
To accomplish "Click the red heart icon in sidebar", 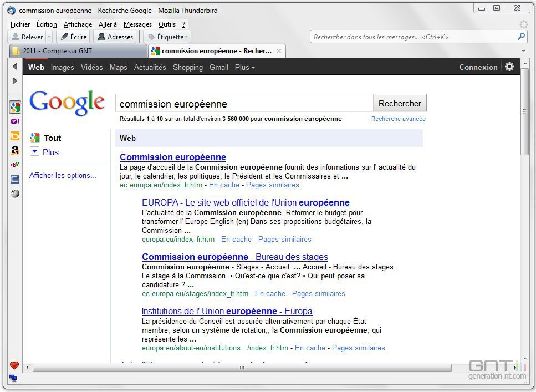I will coord(14,365).
